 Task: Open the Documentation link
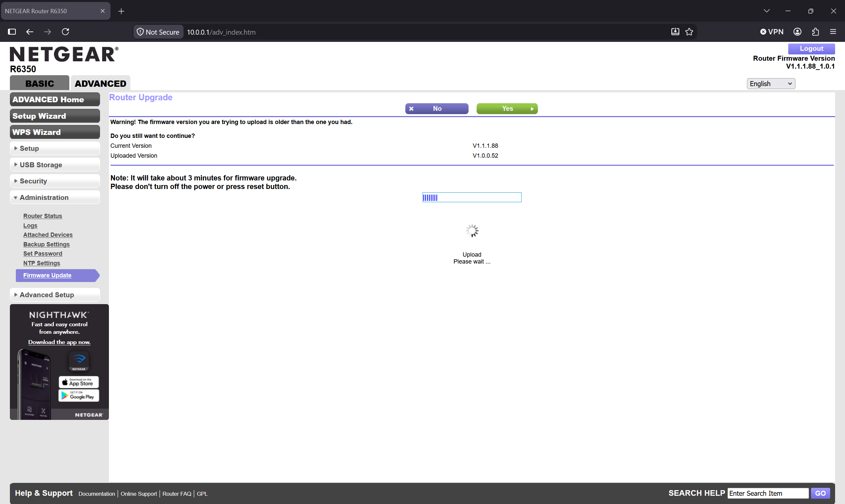(x=97, y=494)
